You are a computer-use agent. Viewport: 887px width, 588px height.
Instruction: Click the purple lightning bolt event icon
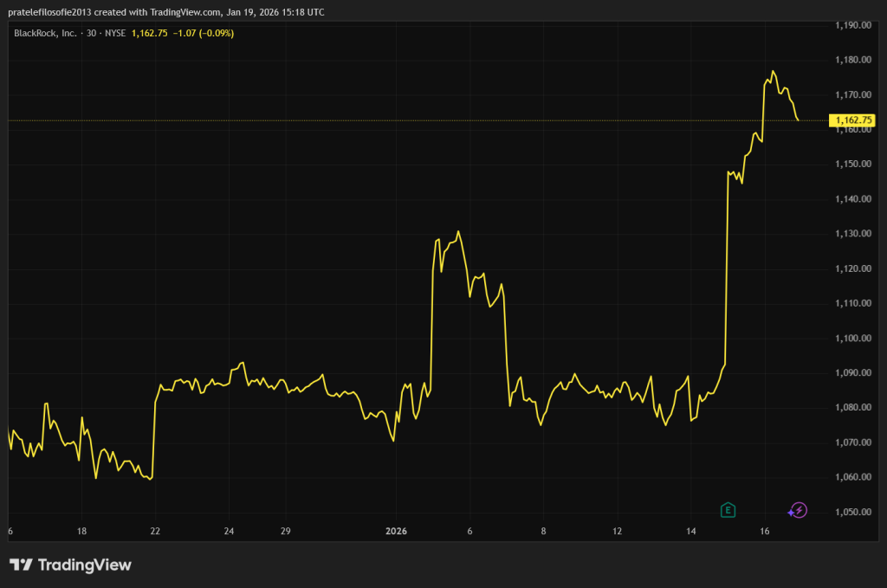[x=800, y=510]
